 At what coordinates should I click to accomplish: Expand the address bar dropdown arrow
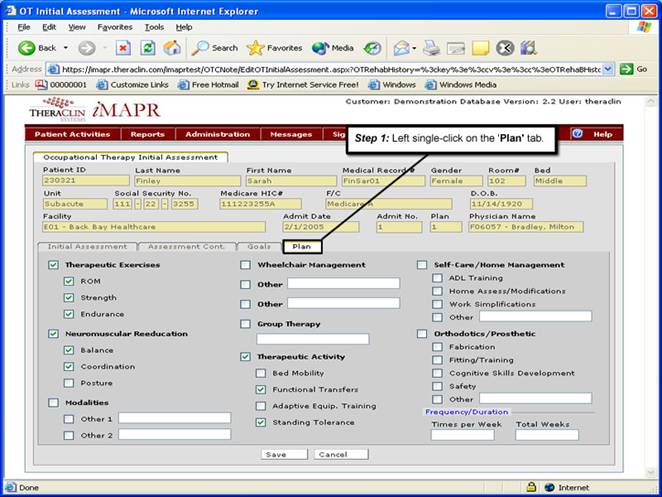coord(608,69)
